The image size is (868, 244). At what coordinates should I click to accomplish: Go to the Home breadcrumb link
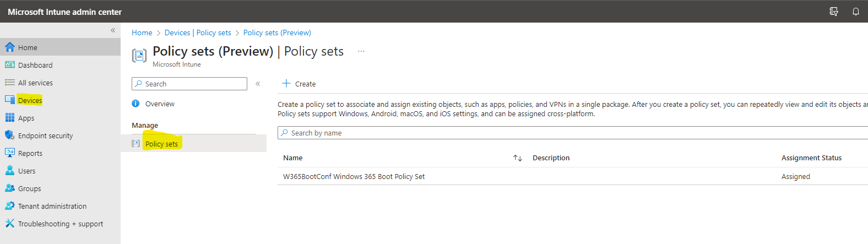click(x=142, y=32)
